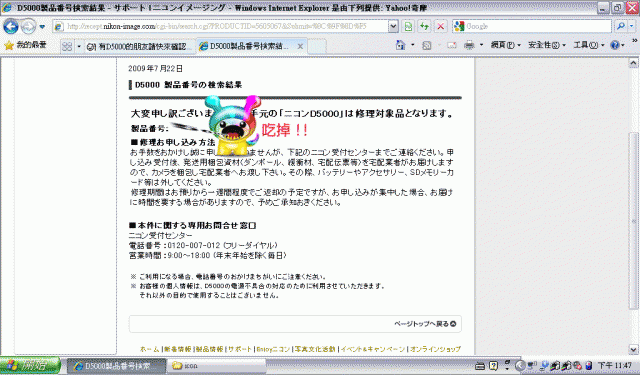This screenshot has height=375, width=640.
Task: Switch to the 有D5000的朋友 tab
Action: [140, 47]
